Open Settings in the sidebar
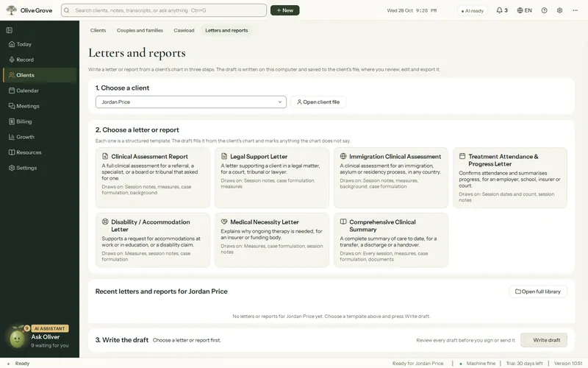The image size is (588, 368). coord(40,168)
